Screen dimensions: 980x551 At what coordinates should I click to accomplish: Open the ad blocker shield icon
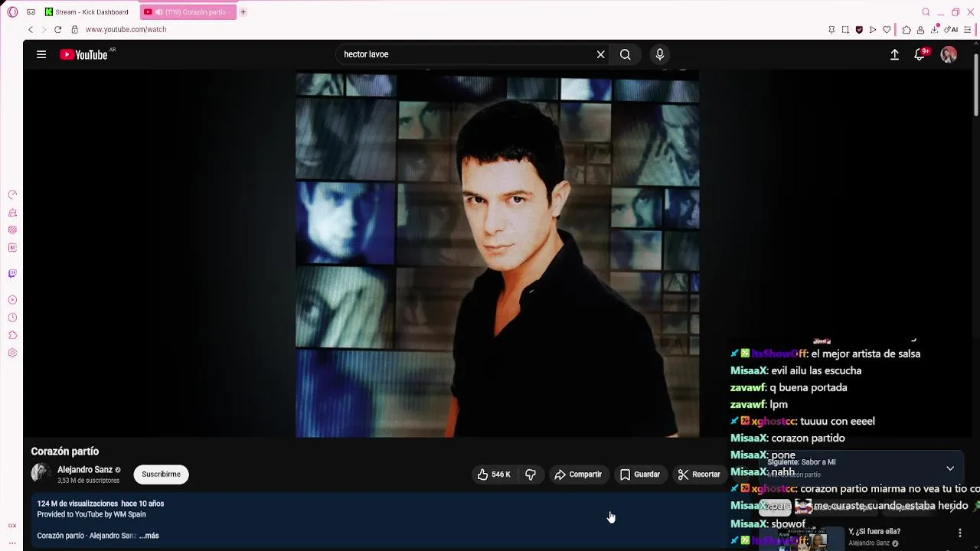(x=859, y=30)
